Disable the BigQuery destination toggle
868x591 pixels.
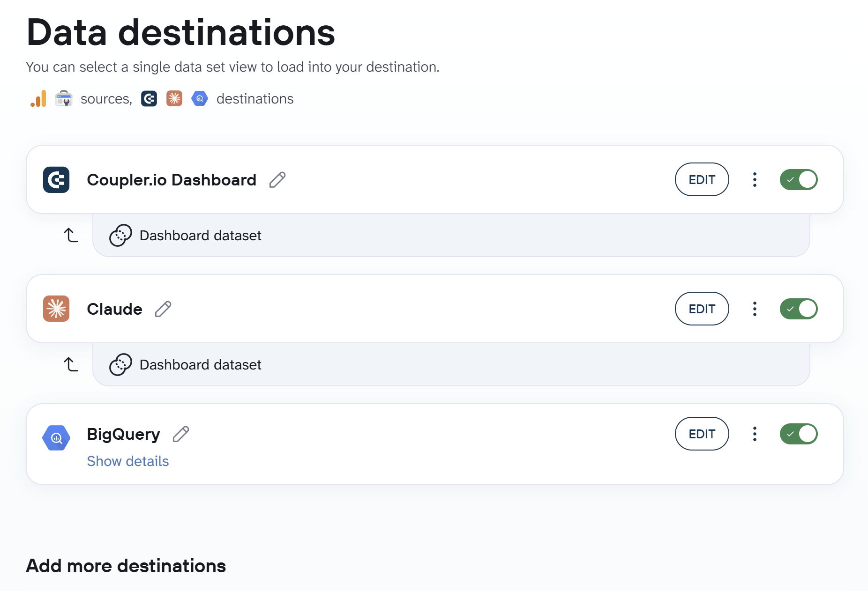tap(799, 434)
